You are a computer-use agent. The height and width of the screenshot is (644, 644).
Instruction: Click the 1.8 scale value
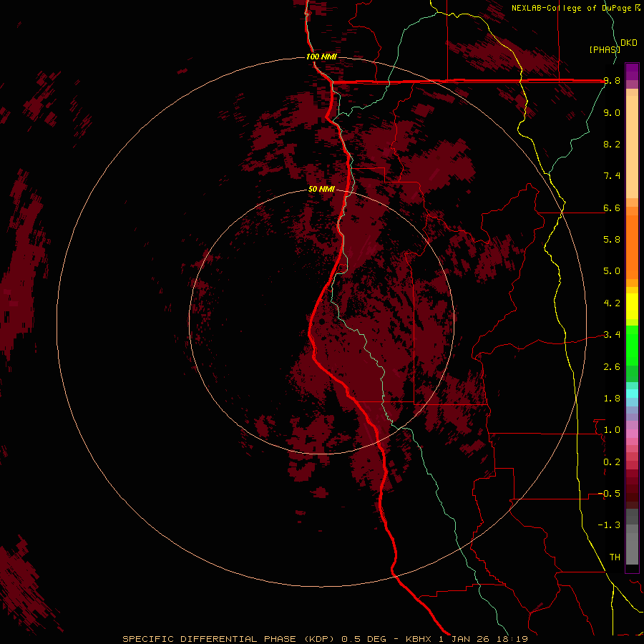click(x=612, y=399)
